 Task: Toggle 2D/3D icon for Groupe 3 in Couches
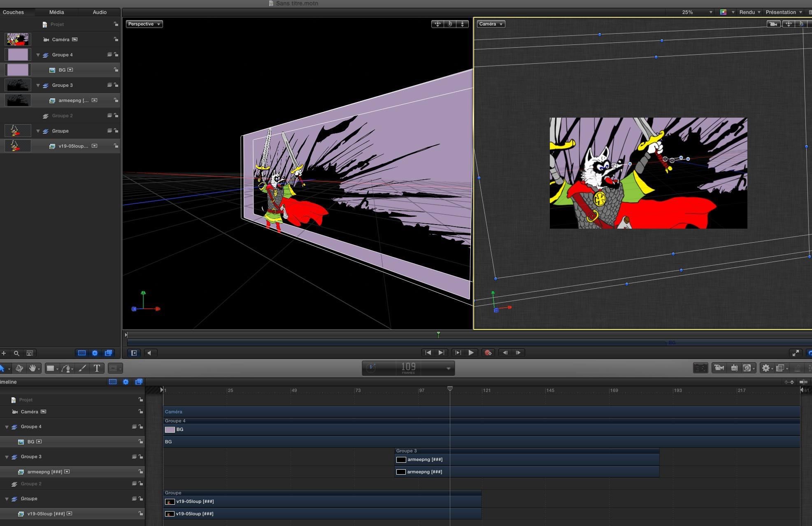pyautogui.click(x=109, y=85)
